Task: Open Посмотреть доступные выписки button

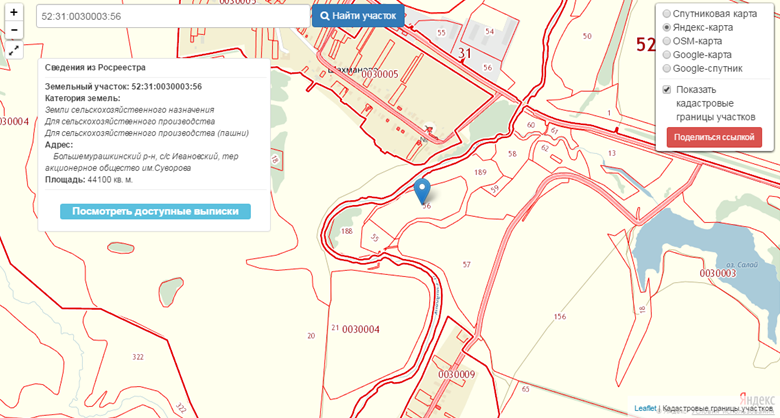Action: (155, 212)
